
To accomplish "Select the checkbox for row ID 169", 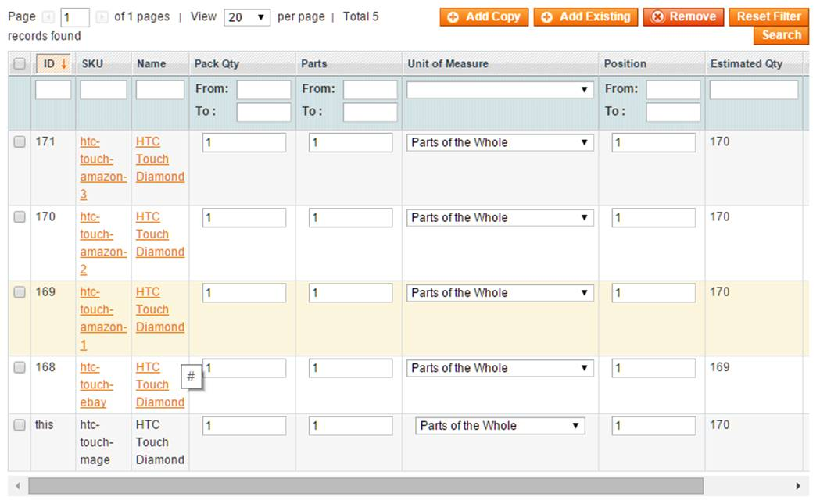I will [20, 292].
